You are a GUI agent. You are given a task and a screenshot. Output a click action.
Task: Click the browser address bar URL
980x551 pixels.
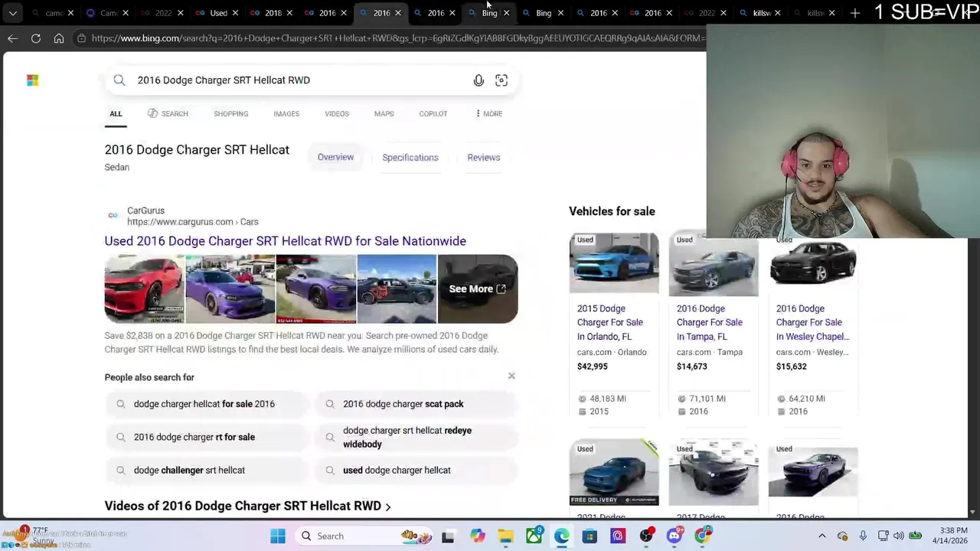point(397,38)
